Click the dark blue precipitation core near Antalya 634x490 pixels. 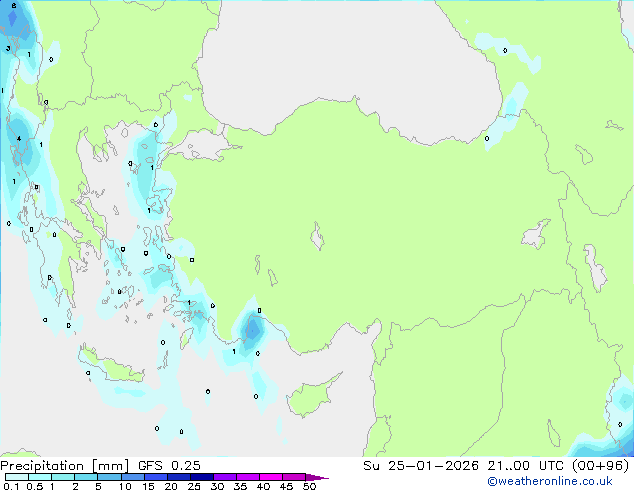click(x=253, y=329)
